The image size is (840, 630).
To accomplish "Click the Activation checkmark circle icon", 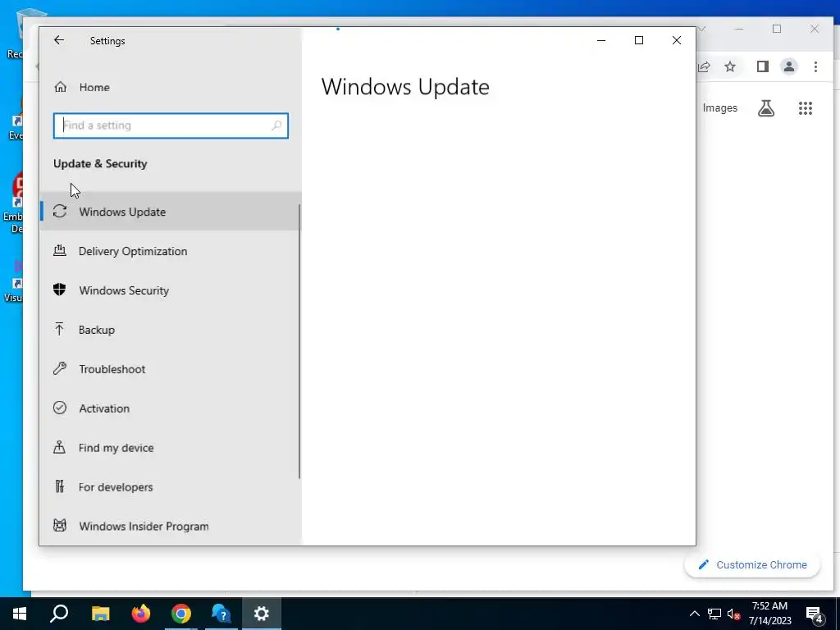I will click(59, 408).
